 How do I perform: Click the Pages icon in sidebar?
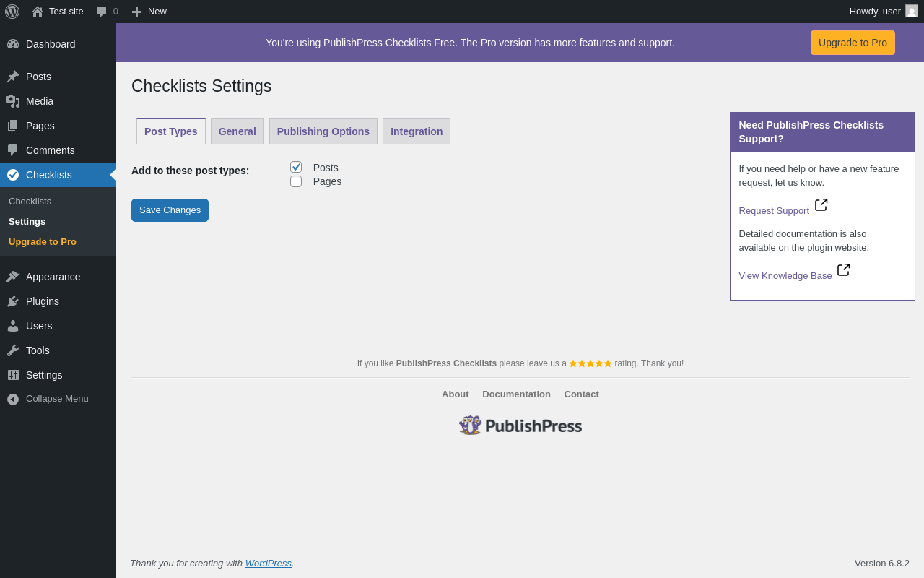point(13,126)
